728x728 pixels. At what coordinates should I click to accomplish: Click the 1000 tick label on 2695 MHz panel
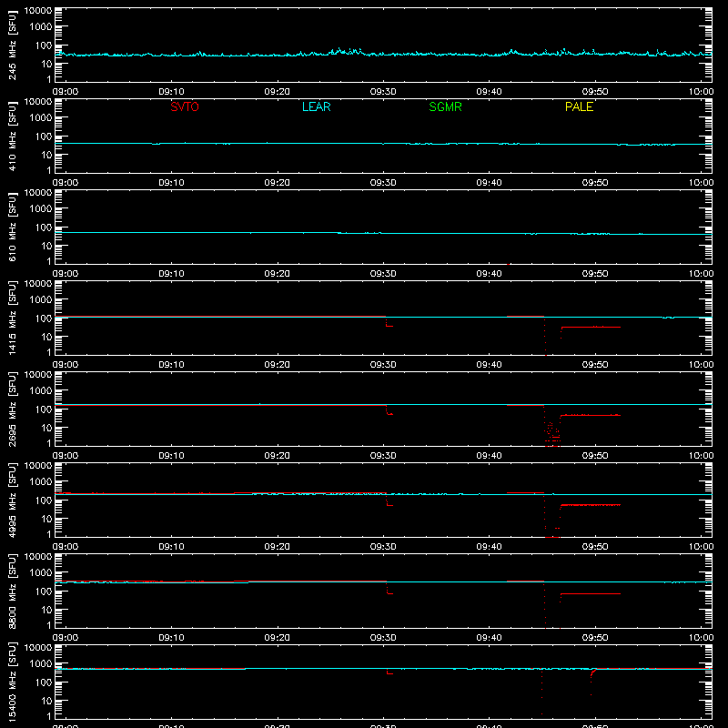click(x=41, y=391)
